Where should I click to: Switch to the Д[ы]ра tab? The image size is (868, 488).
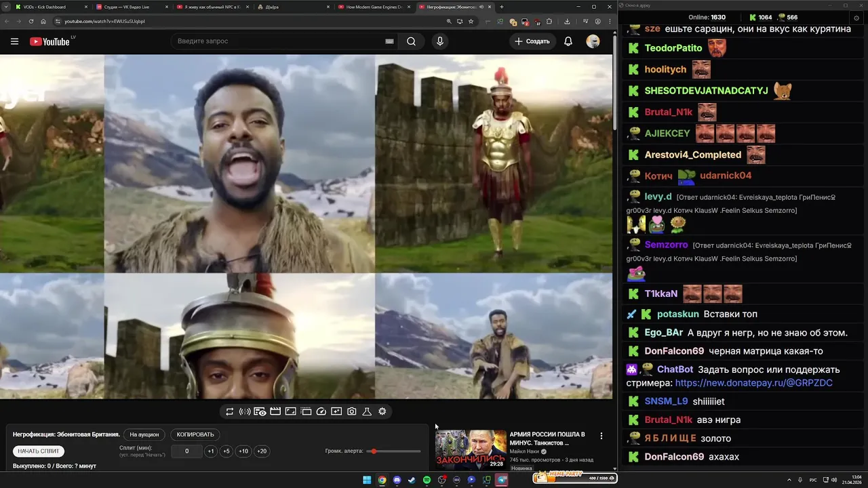click(x=293, y=7)
